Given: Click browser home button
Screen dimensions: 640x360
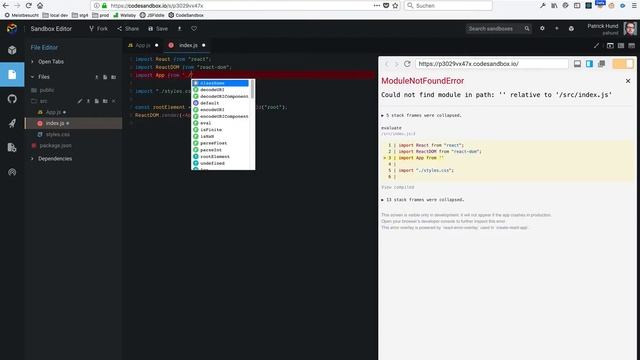Looking at the screenshot, I should (x=40, y=6).
